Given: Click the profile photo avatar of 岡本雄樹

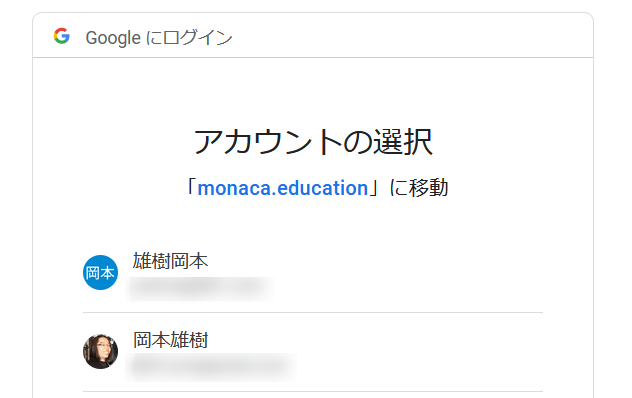Looking at the screenshot, I should point(100,351).
